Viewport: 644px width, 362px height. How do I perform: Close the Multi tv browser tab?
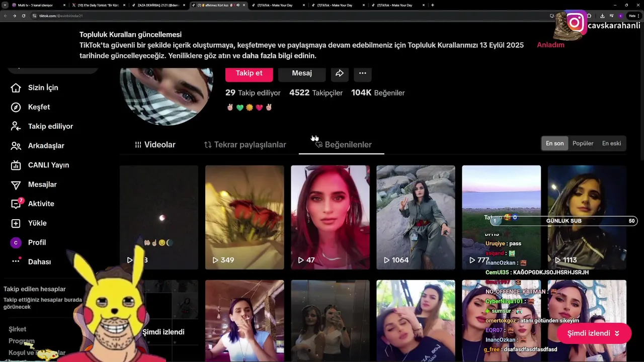coord(64,5)
